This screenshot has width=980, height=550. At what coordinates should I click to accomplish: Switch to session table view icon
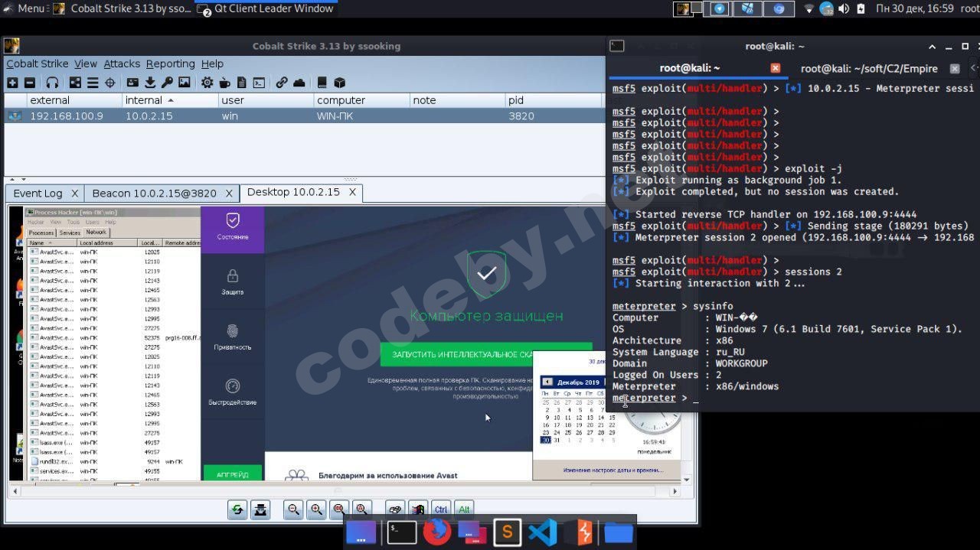tap(92, 83)
